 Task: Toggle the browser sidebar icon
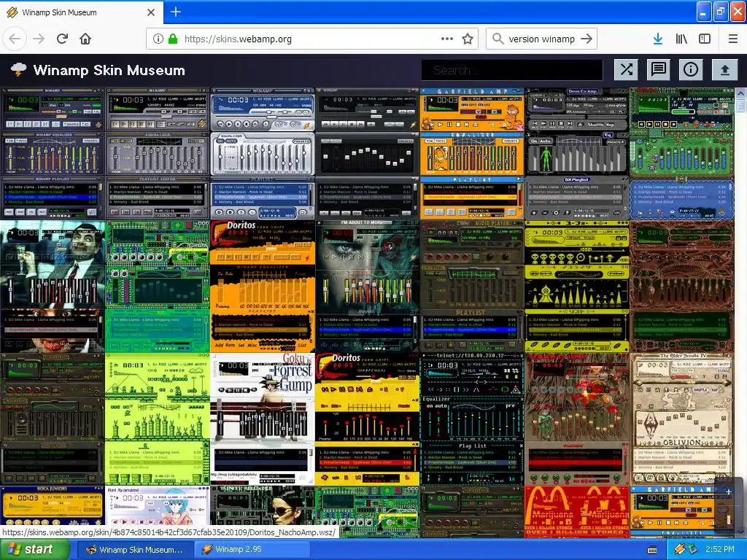pos(705,39)
